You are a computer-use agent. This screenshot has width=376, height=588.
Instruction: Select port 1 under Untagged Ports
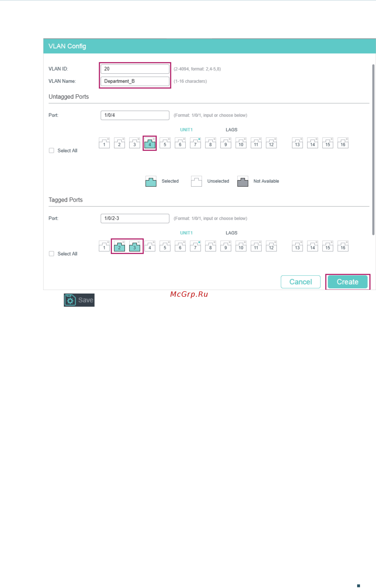coord(104,143)
